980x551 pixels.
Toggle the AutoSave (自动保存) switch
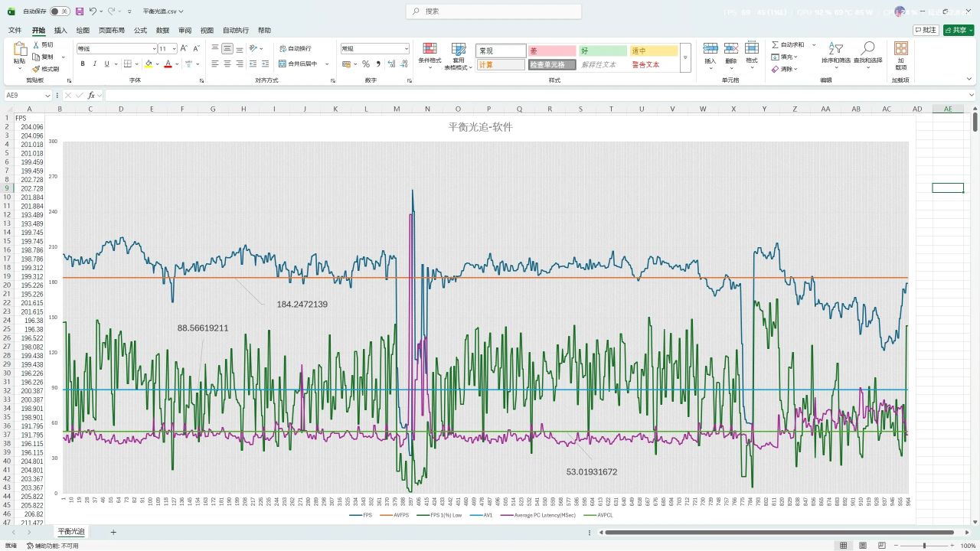click(60, 11)
